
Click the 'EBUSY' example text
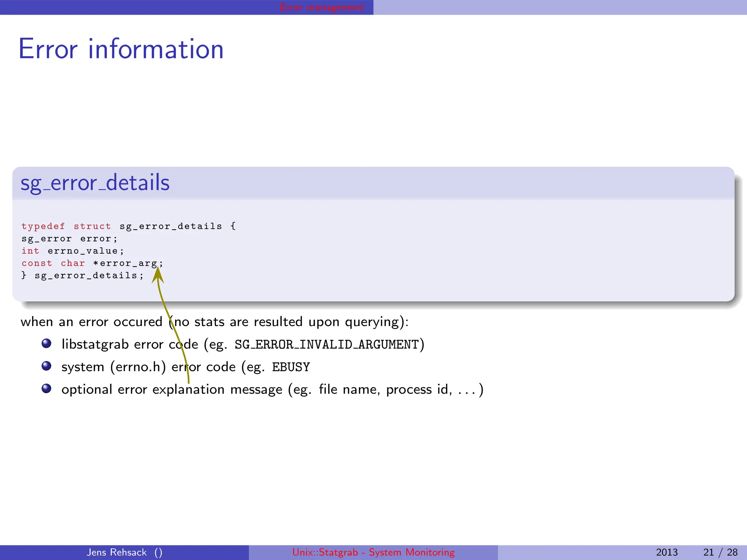click(x=291, y=367)
